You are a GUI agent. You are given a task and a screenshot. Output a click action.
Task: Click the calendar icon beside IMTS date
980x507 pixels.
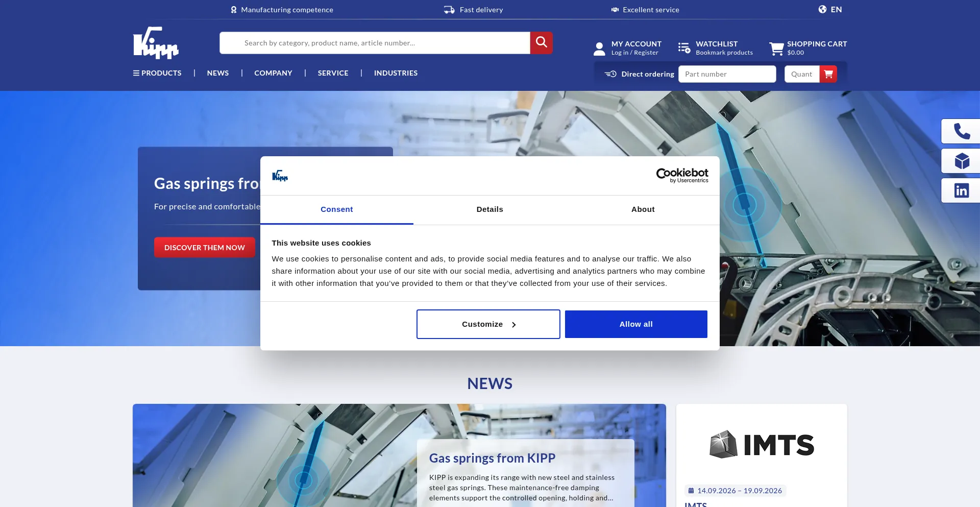tap(691, 491)
